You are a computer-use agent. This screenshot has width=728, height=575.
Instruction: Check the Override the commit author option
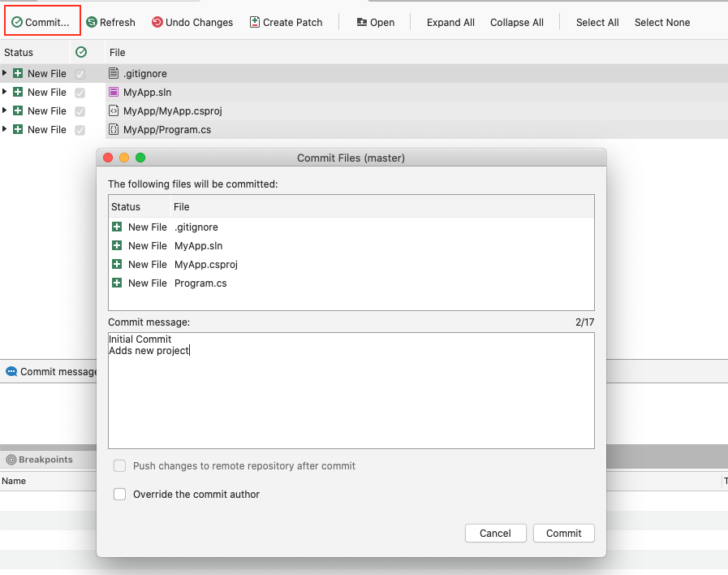click(119, 494)
